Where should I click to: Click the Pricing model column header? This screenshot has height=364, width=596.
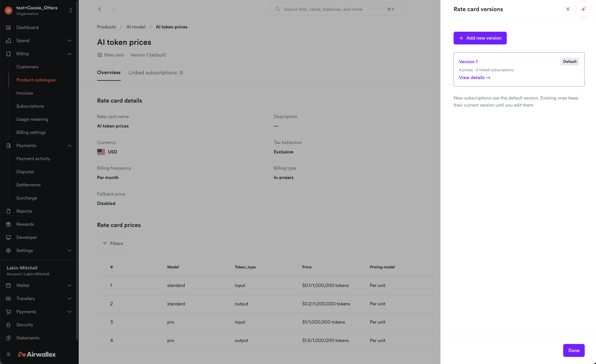[x=382, y=267]
